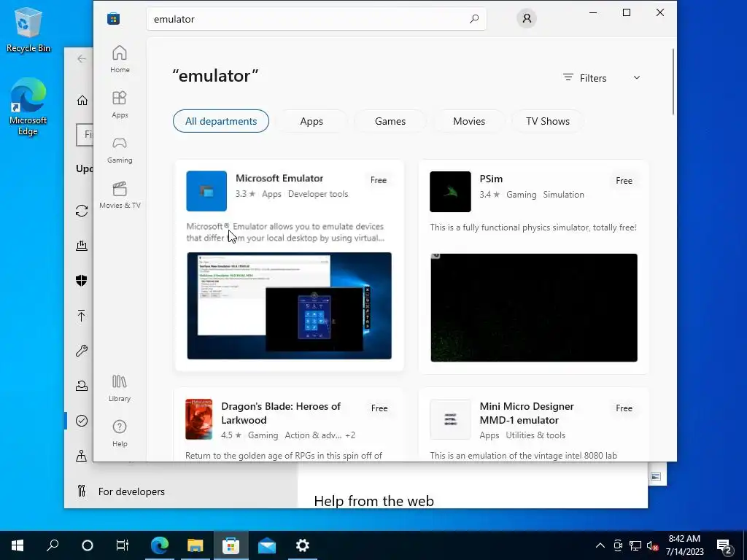Open Task View on the taskbar
This screenshot has height=560, width=747.
tap(123, 545)
